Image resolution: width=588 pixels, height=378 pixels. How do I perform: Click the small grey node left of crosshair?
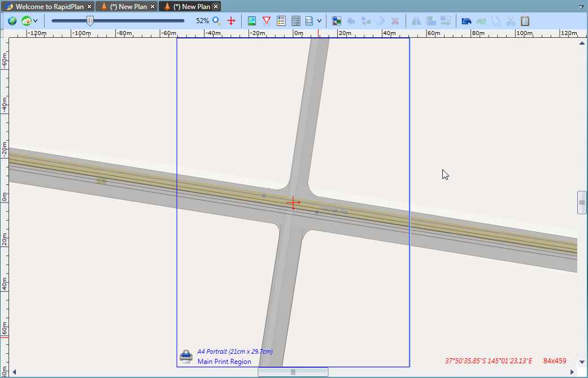coord(264,196)
